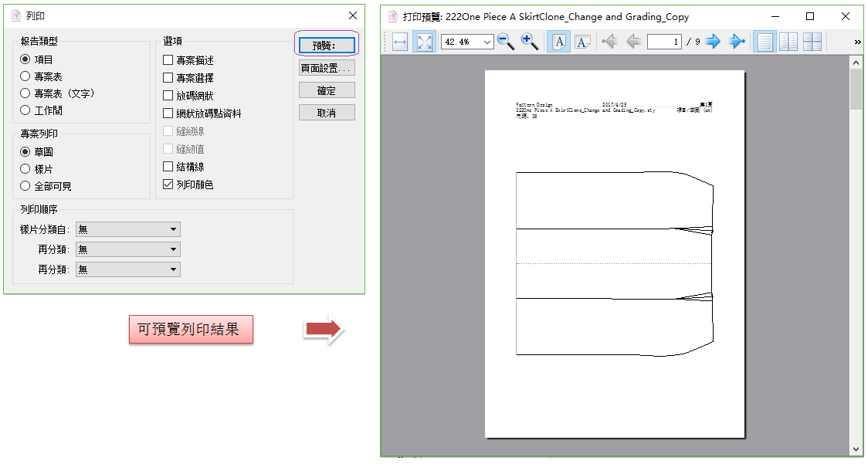This screenshot has width=868, height=464.
Task: Jump to last page in preview
Action: [x=737, y=42]
